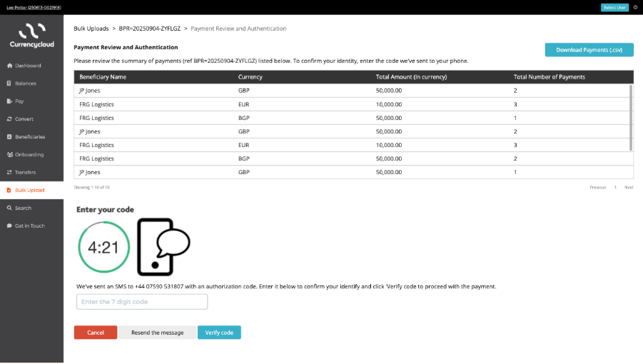Click the Dashboard home icon

click(x=9, y=66)
